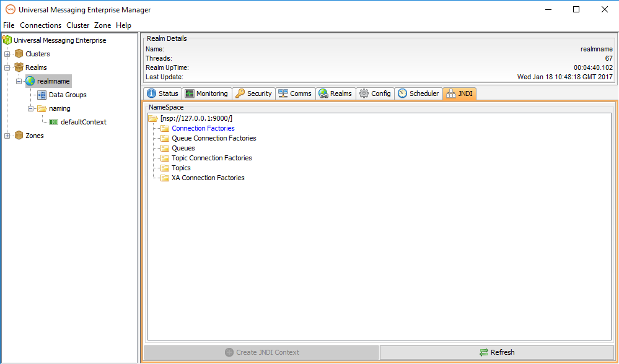Click the Last Update timestamp value
Image resolution: width=619 pixels, height=364 pixels.
[565, 77]
